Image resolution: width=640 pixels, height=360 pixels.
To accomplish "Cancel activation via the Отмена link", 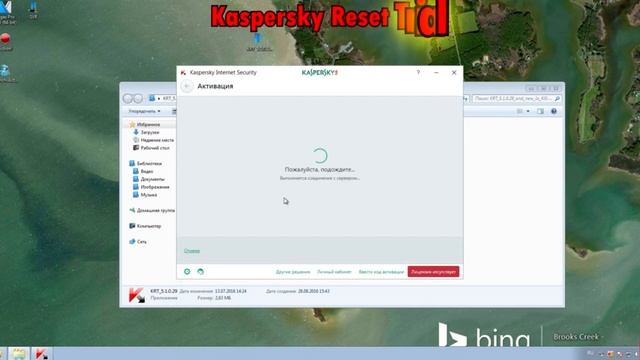I will pos(192,251).
